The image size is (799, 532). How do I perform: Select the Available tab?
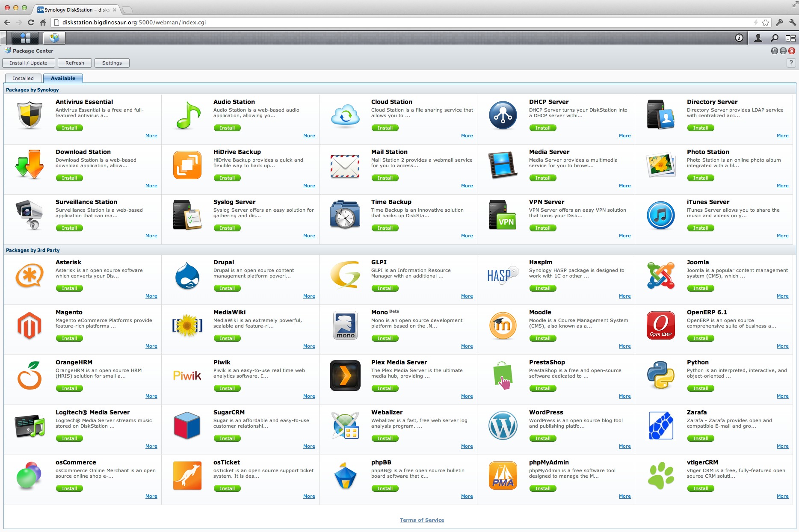click(63, 78)
